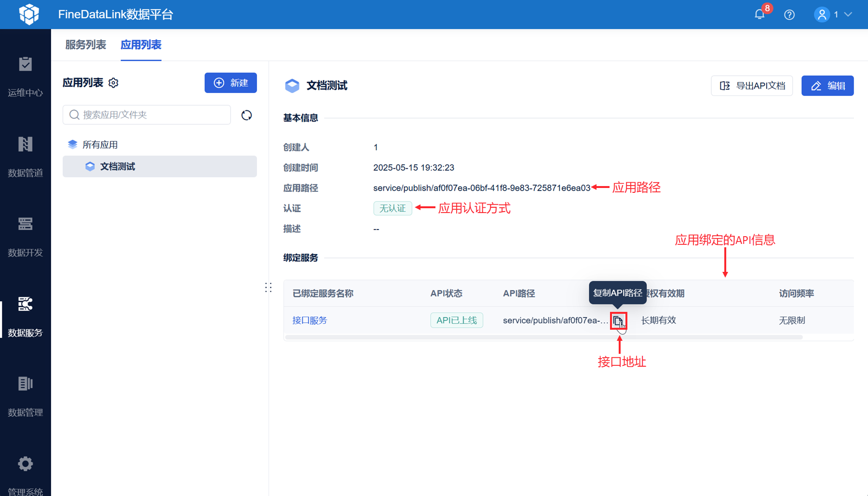Focus the 搜索应用/文件夹 search field
This screenshot has width=868, height=496.
pos(147,115)
